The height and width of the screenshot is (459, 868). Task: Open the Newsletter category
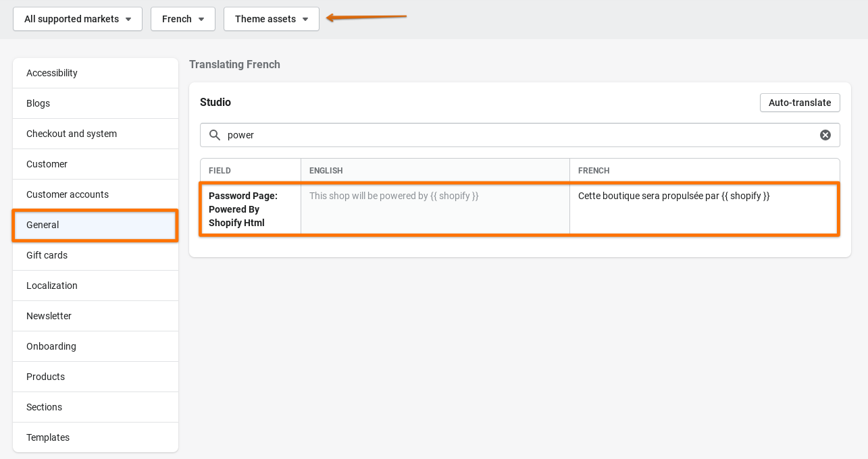click(x=95, y=316)
